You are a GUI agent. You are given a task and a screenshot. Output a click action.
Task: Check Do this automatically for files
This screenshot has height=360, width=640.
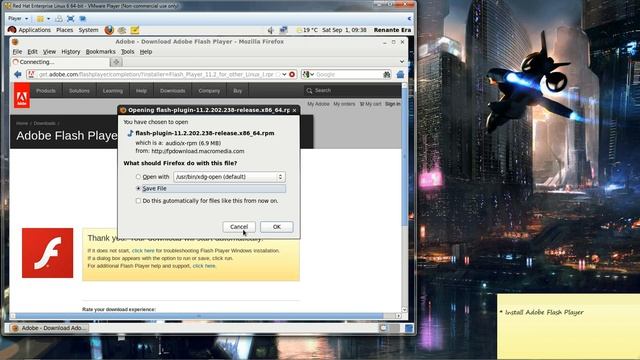[x=138, y=201]
